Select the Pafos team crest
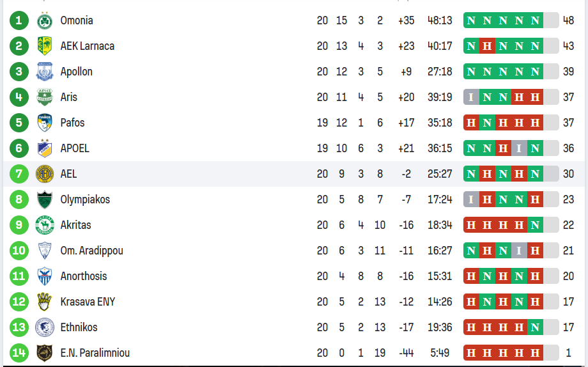 [45, 123]
